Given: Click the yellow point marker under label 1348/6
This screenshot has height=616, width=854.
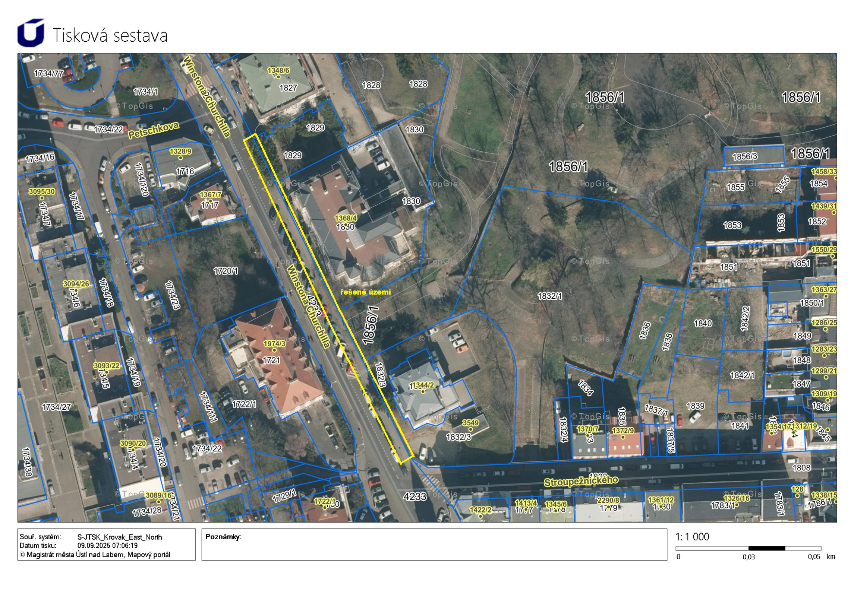Looking at the screenshot, I should tap(279, 77).
